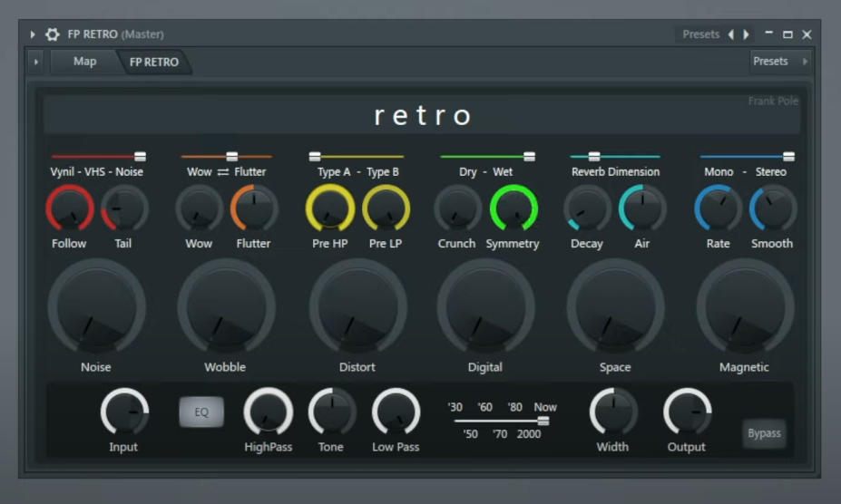
Task: Click the '30 era label
Action: point(455,407)
